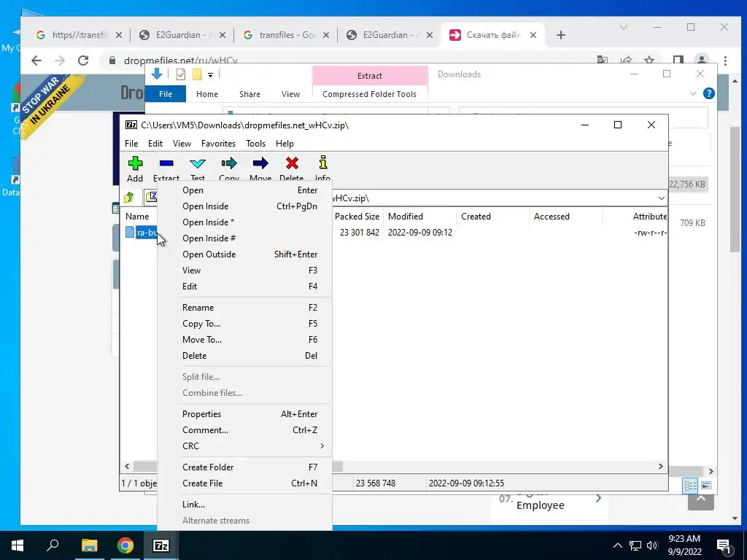Open the Chrome three-dot menu
747x560 pixels.
pyautogui.click(x=725, y=61)
